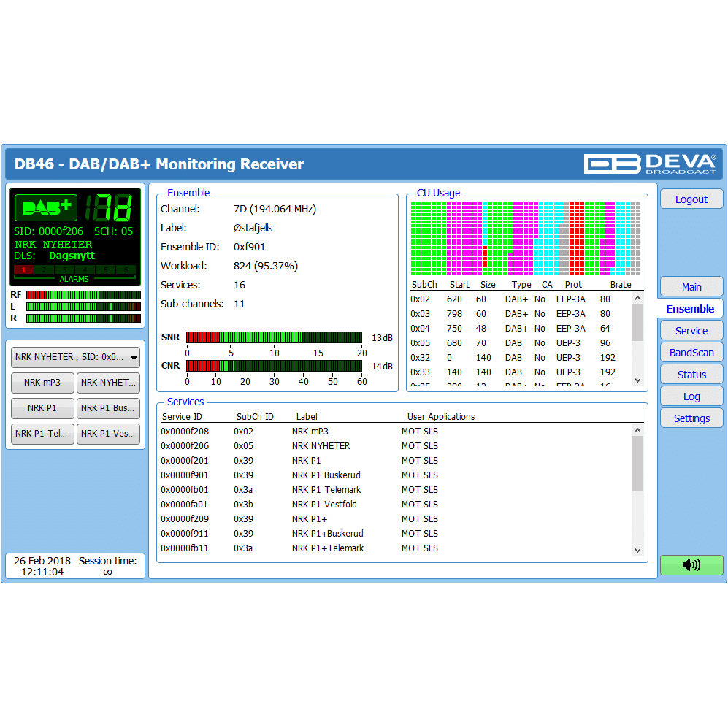Switch to the Main tab
The image size is (728, 728).
point(691,287)
